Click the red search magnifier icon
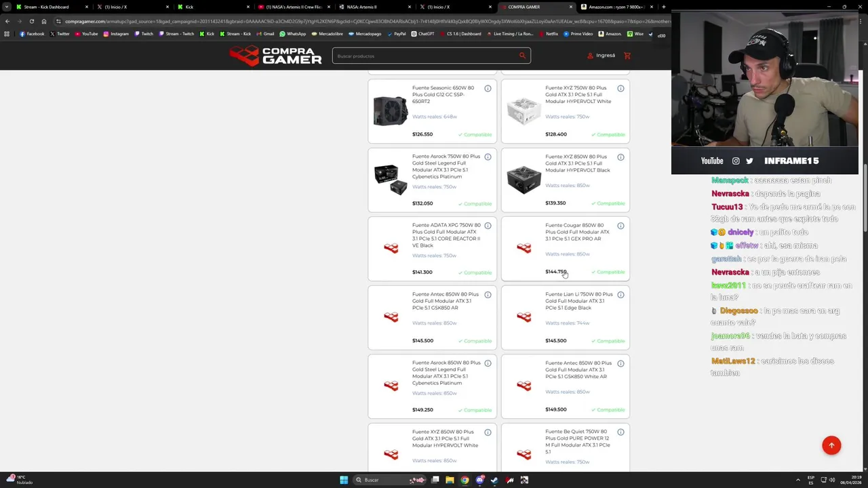The height and width of the screenshot is (488, 868). (522, 56)
